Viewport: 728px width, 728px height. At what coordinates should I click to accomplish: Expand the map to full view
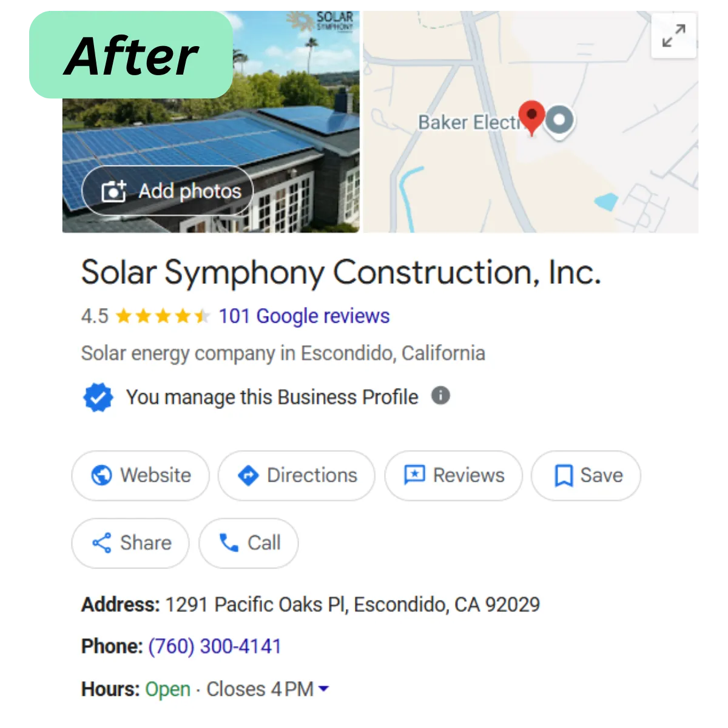tap(673, 35)
